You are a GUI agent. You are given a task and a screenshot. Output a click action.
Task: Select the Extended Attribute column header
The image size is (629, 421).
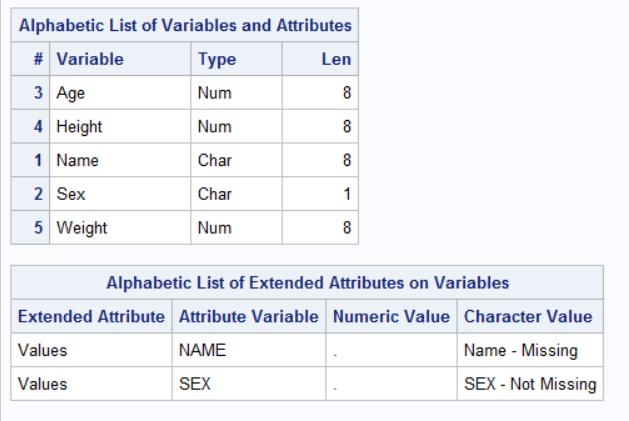coord(91,317)
